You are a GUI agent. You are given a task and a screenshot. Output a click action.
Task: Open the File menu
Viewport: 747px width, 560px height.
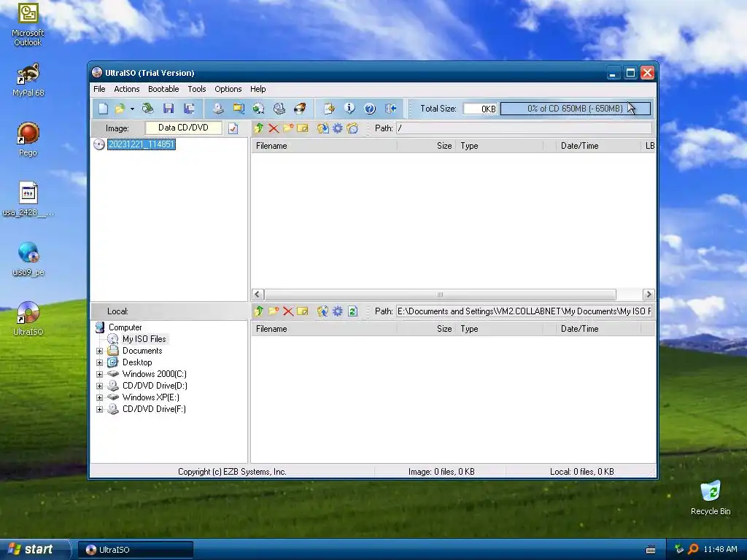coord(99,89)
